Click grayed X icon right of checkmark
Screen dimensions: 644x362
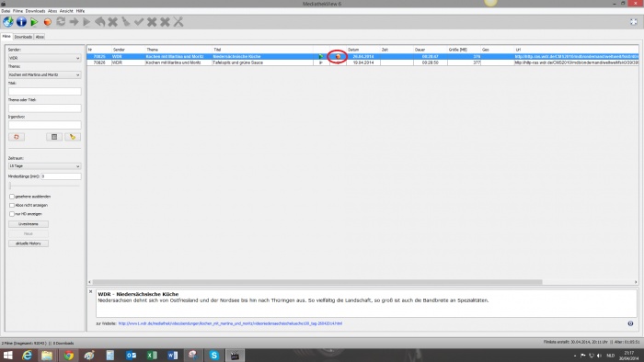(152, 22)
